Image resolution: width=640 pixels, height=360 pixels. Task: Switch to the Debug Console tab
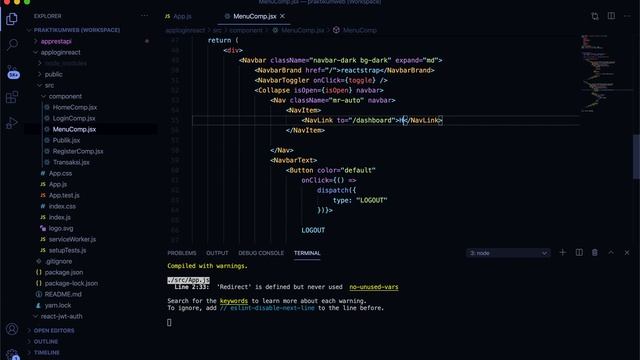point(261,253)
